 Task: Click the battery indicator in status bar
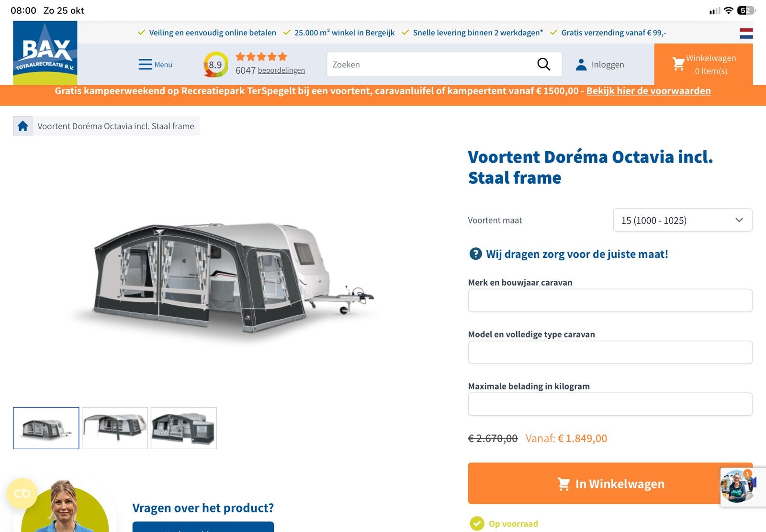coord(746,11)
